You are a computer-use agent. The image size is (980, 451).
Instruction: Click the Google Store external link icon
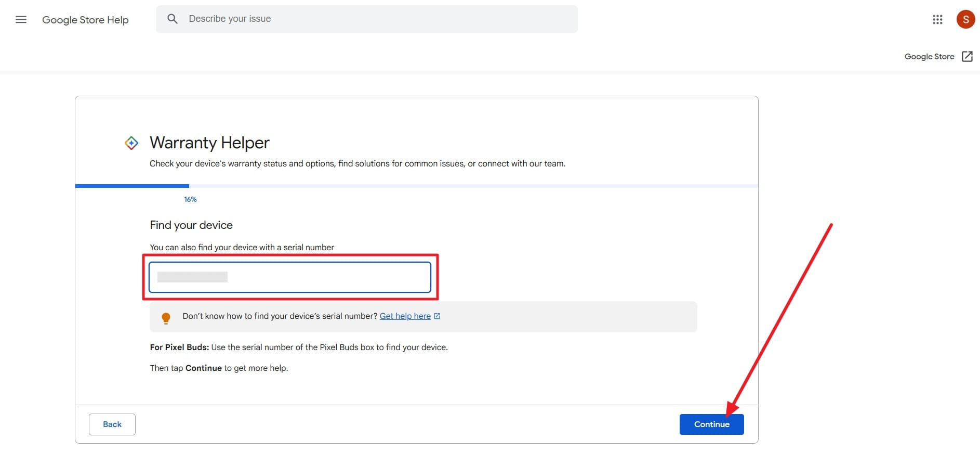[x=967, y=57]
